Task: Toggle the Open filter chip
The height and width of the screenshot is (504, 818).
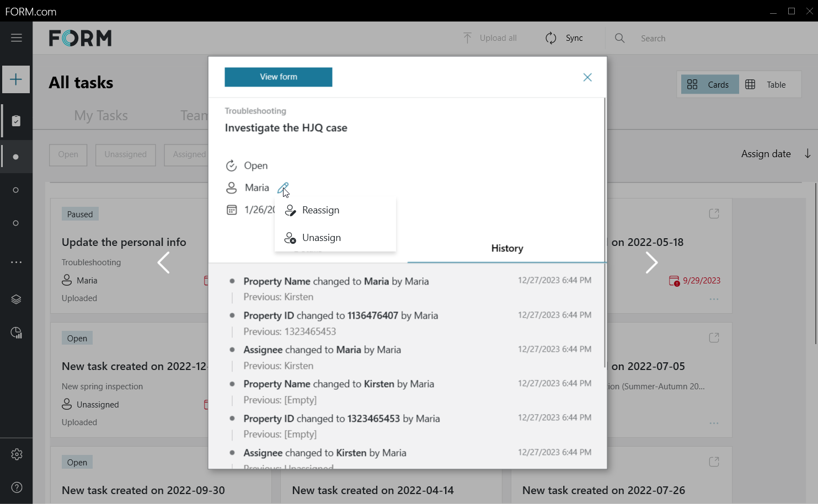Action: 68,155
